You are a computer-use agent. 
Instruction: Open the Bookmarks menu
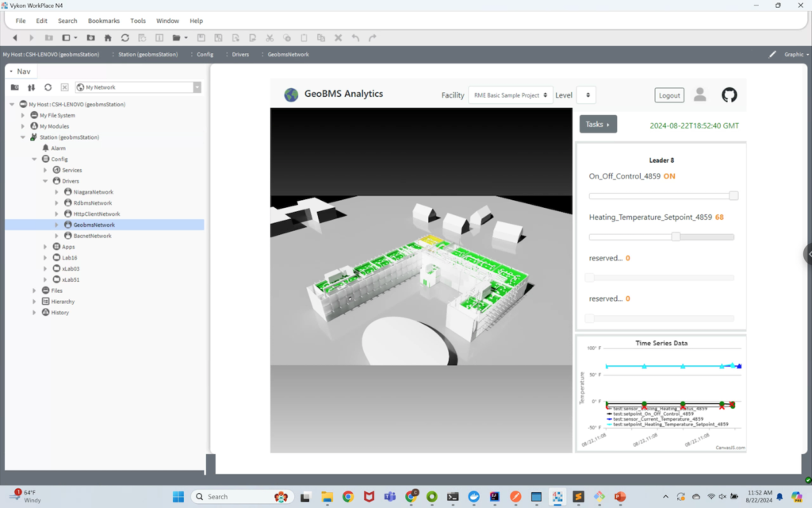point(104,21)
